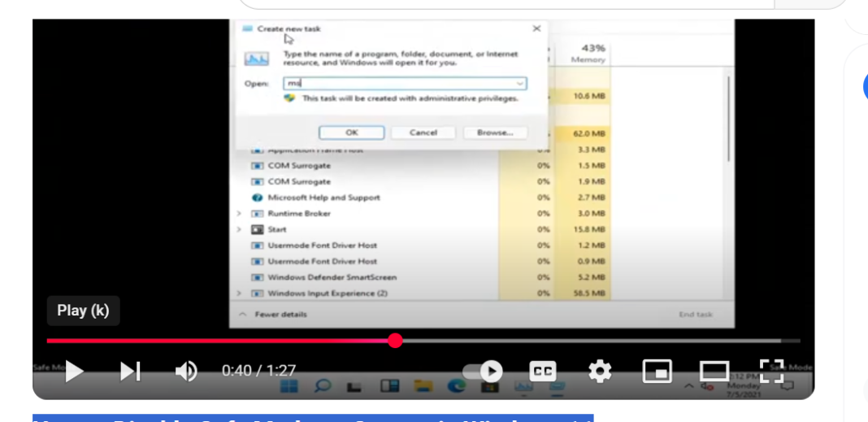Close the Create new task dialog
The height and width of the screenshot is (422, 868).
coord(536,28)
